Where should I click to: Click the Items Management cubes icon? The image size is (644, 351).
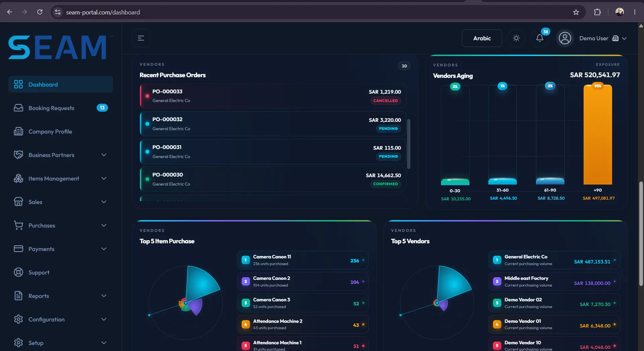click(18, 178)
